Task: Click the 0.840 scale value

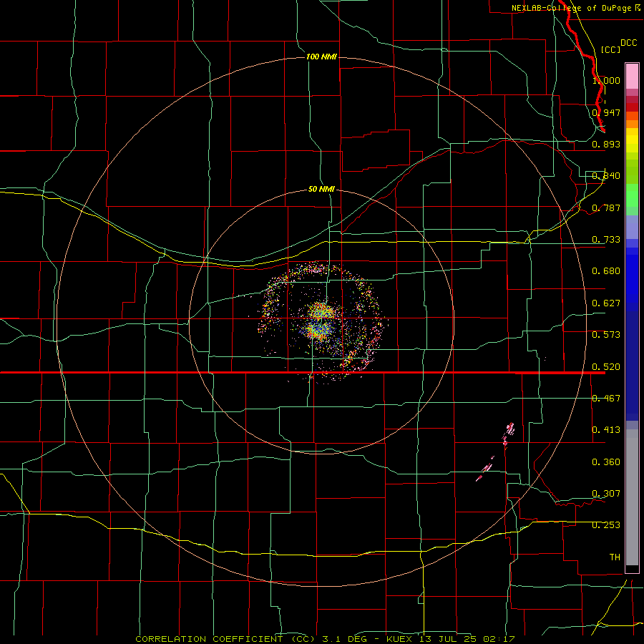Action: pyautogui.click(x=606, y=176)
